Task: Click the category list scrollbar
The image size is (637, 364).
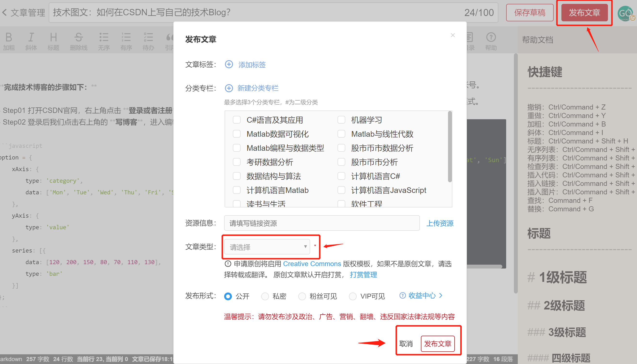Action: [449, 147]
